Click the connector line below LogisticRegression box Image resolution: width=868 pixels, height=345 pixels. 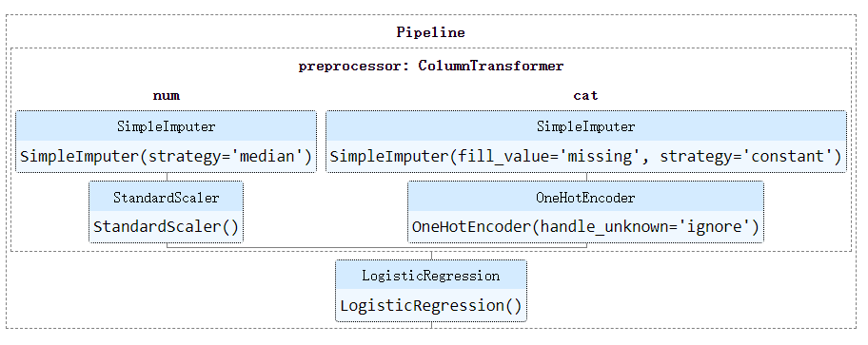tap(431, 325)
